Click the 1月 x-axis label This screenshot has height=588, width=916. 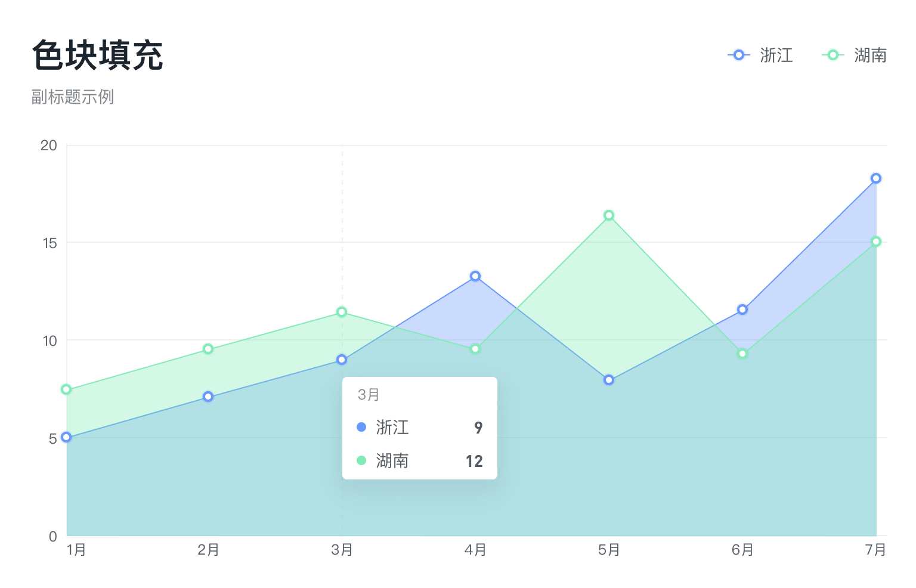[76, 549]
